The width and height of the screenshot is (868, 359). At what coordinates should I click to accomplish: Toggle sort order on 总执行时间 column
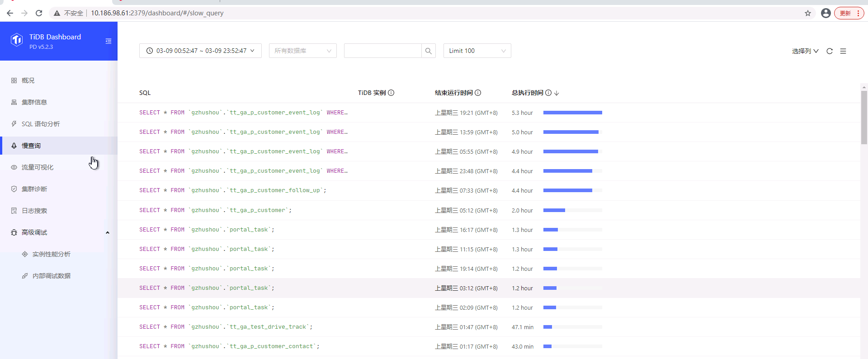pos(557,93)
